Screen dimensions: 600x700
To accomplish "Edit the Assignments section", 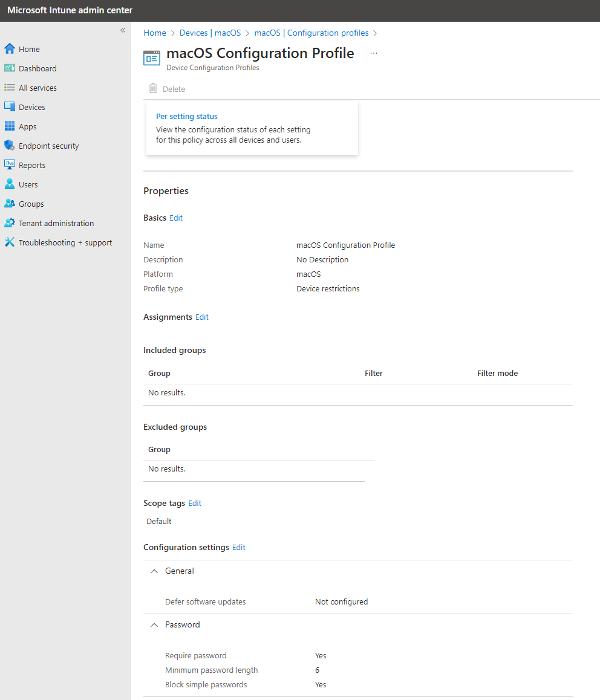I will pyautogui.click(x=201, y=317).
